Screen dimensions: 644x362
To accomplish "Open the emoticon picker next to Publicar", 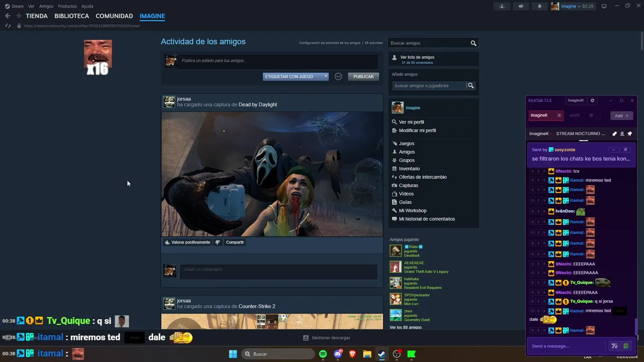I will [x=339, y=76].
